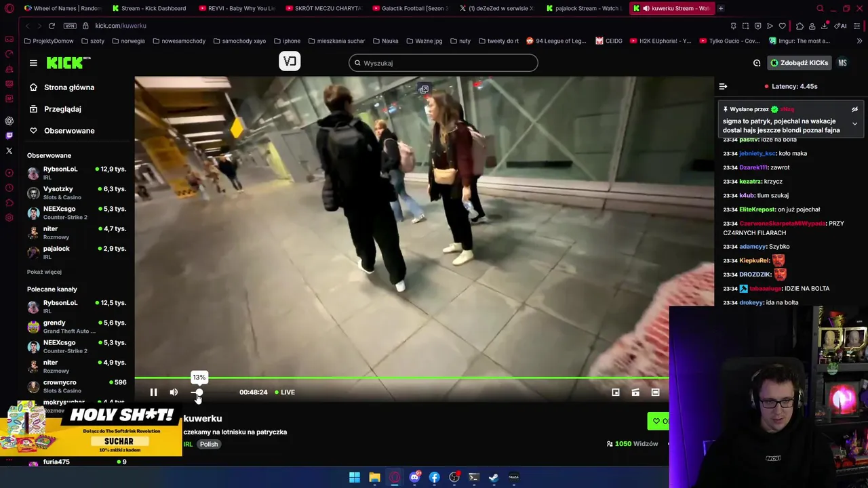Open crownycro recommended channel
The image size is (868, 488).
(77, 386)
